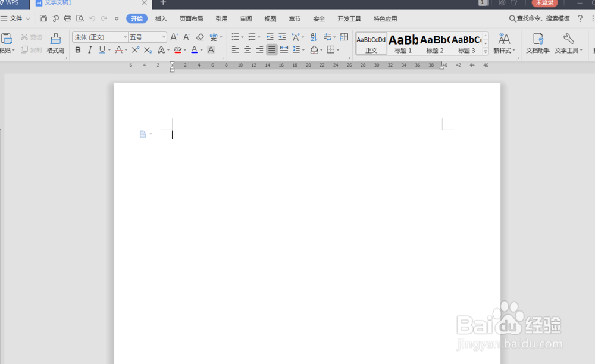Switch to the 插入 tab
The height and width of the screenshot is (364, 595).
click(x=161, y=18)
